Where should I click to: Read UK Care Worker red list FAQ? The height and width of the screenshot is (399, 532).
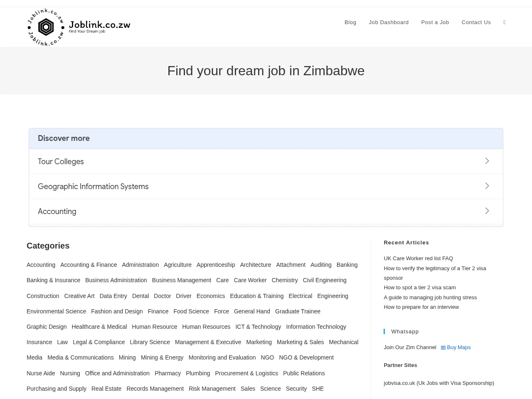click(x=418, y=259)
